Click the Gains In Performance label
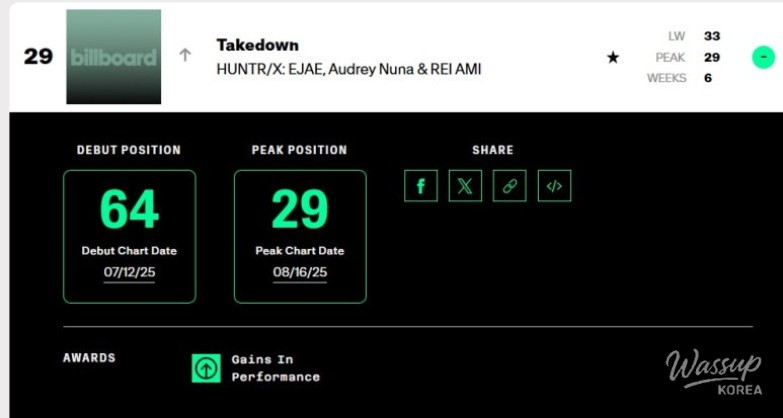Image resolution: width=783 pixels, height=418 pixels. click(275, 368)
